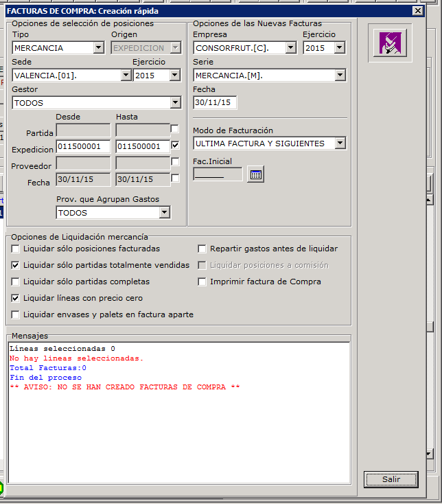Viewport: 442px width, 504px height.
Task: Click the Fecha field in Nuevas Facturas
Action: 215,103
